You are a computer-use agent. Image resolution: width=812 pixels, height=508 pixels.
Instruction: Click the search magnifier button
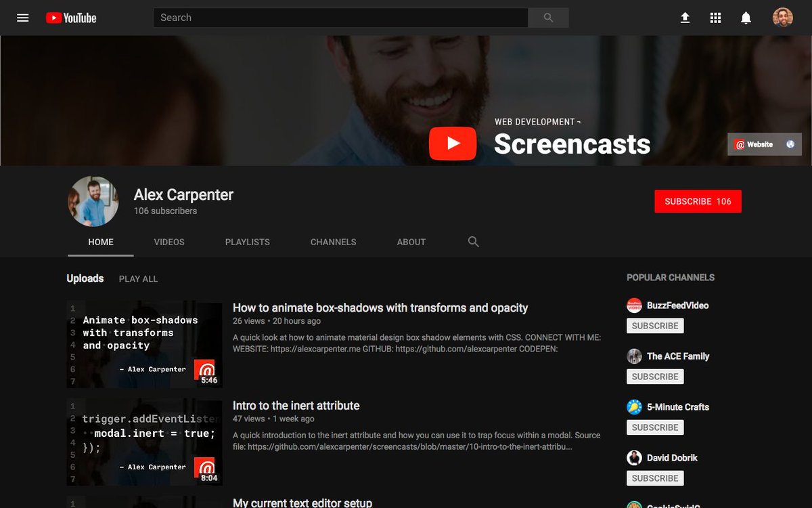click(548, 18)
